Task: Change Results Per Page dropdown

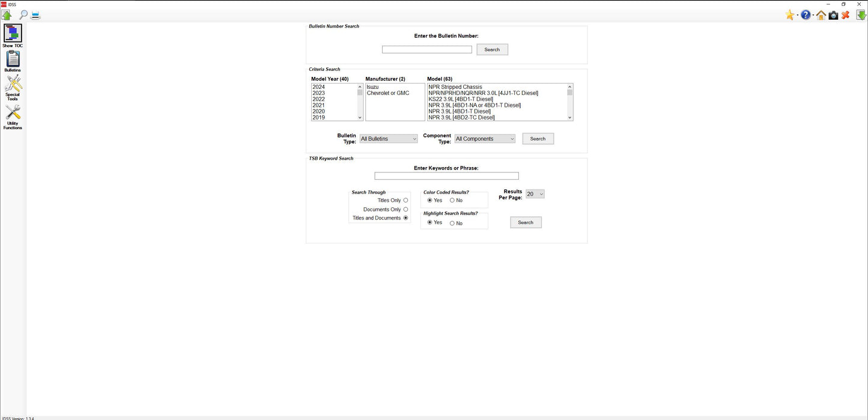Action: coord(535,193)
